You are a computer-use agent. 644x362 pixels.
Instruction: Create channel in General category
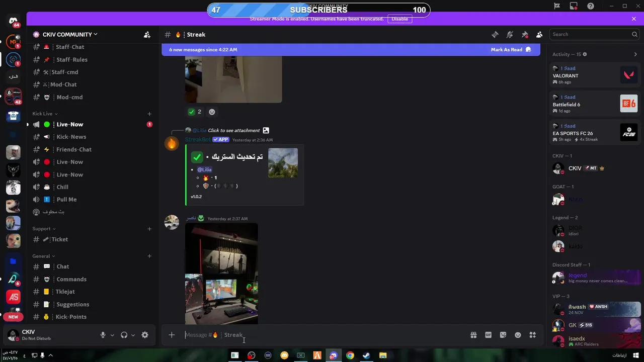coord(149,256)
